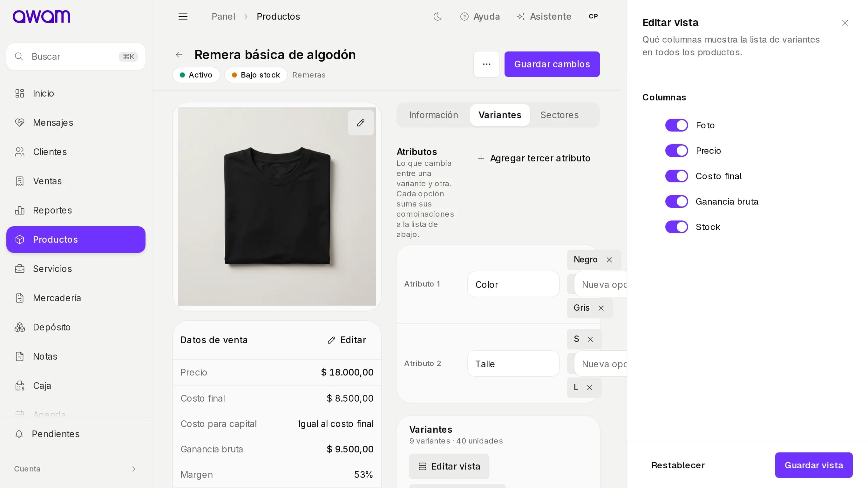Click the back arrow beside product title

pos(179,55)
